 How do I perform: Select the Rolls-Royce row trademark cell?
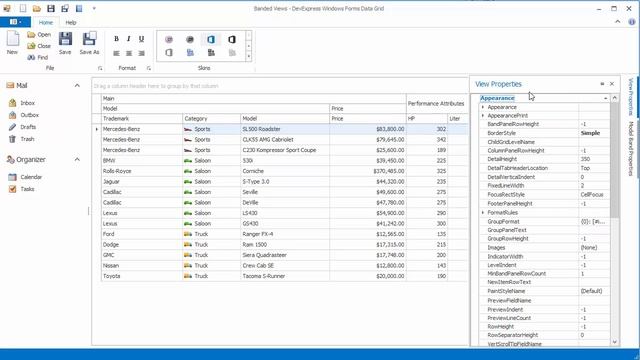[142, 171]
